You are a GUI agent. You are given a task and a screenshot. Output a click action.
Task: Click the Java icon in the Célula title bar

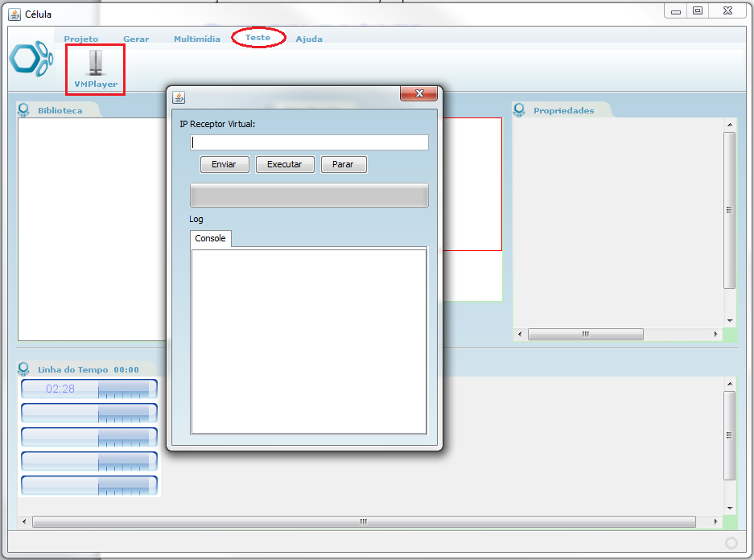click(14, 14)
